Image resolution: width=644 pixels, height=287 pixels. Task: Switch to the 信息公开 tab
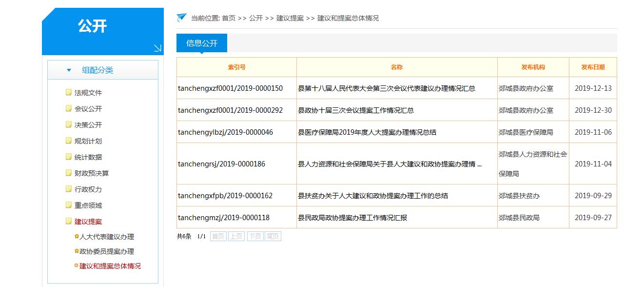pos(202,43)
